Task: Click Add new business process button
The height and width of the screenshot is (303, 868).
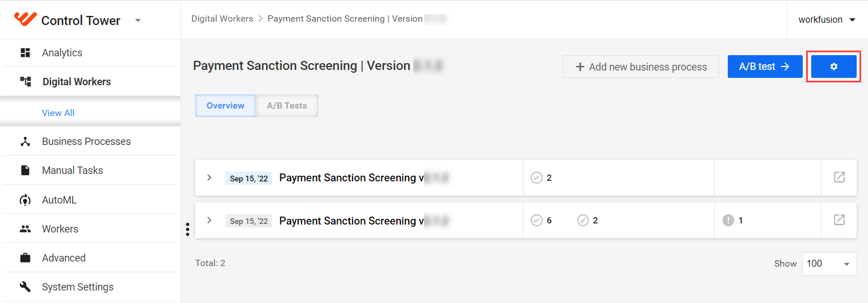Action: coord(641,67)
